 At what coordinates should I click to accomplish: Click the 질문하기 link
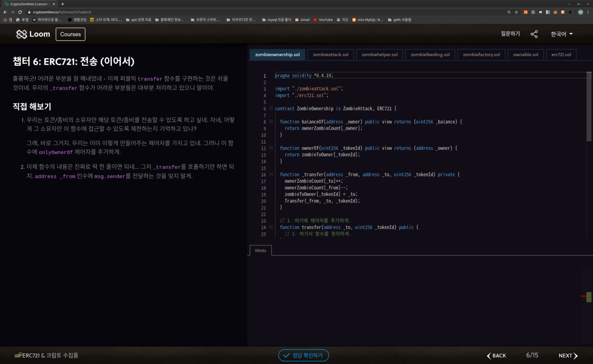coord(510,34)
